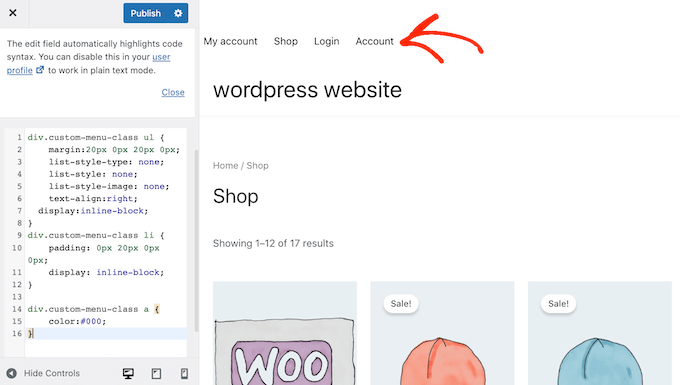Click the wordpress website site title
Image resolution: width=680 pixels, height=385 pixels.
click(x=307, y=90)
